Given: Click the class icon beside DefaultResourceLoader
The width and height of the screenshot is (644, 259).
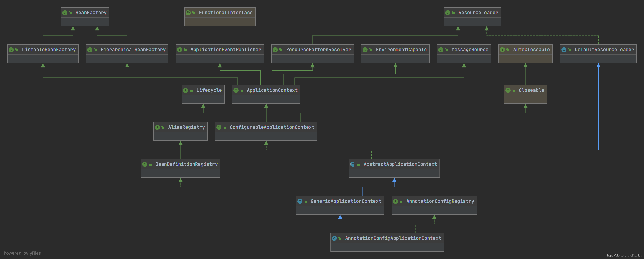Looking at the screenshot, I should coord(564,50).
